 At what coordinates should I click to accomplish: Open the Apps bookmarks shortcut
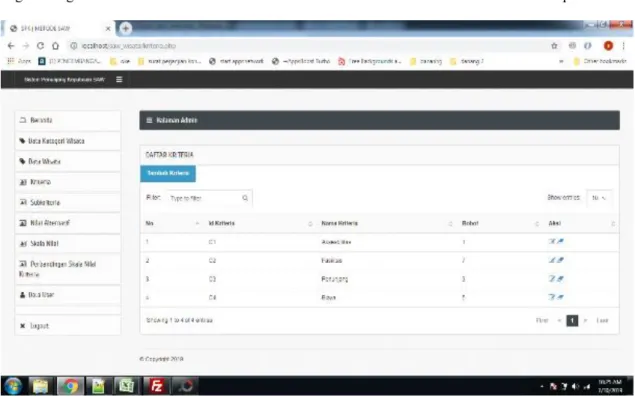click(19, 61)
